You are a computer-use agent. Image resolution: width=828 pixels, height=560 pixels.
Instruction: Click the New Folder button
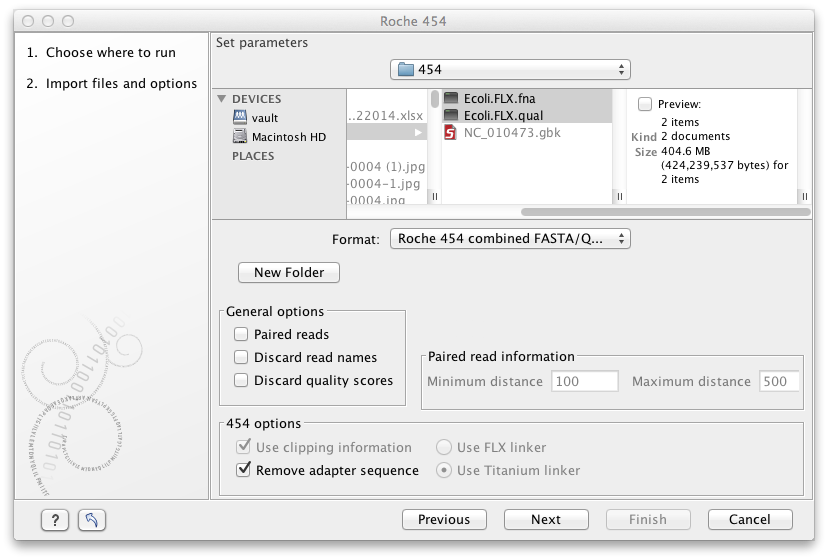(289, 272)
